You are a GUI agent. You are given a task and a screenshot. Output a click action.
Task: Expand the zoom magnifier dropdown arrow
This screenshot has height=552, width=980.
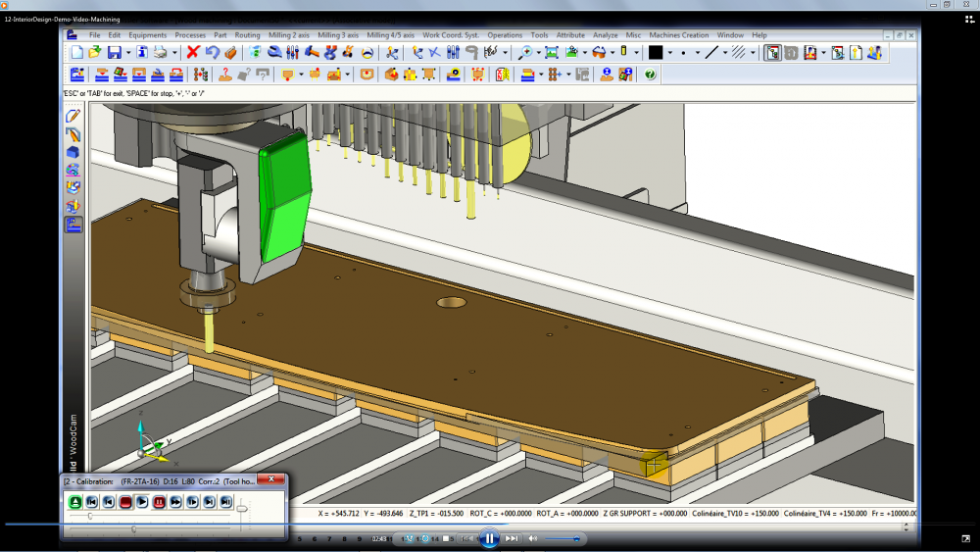(x=538, y=53)
